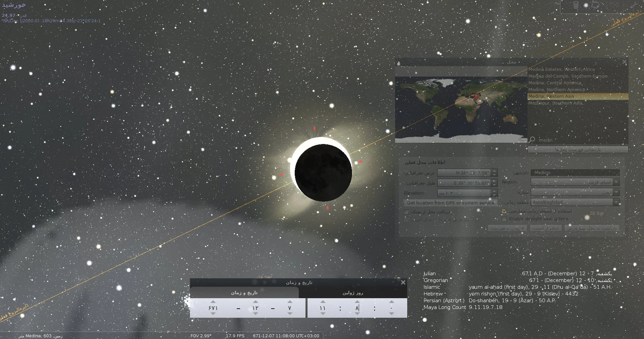Click Get location from GPS or system service
The image size is (644, 339).
[x=451, y=203]
